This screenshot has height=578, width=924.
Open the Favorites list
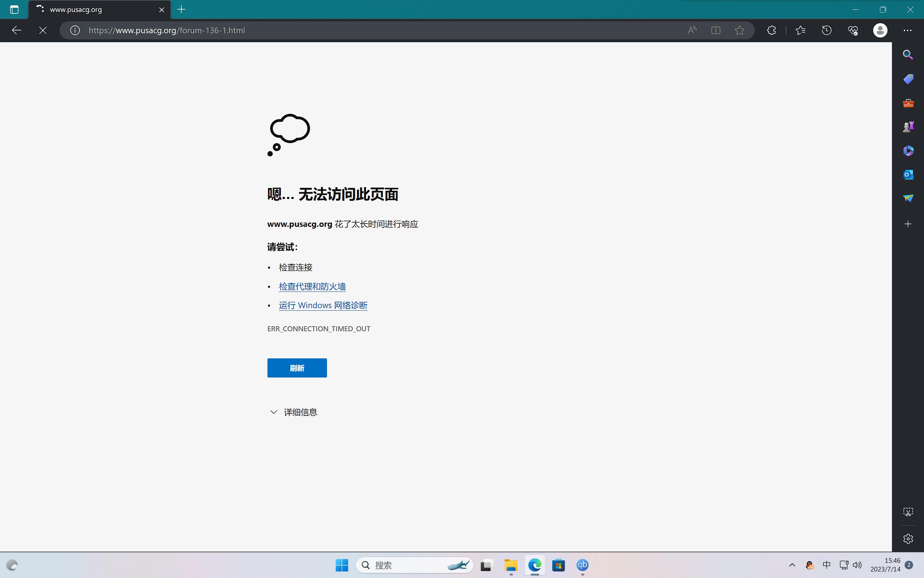(801, 30)
